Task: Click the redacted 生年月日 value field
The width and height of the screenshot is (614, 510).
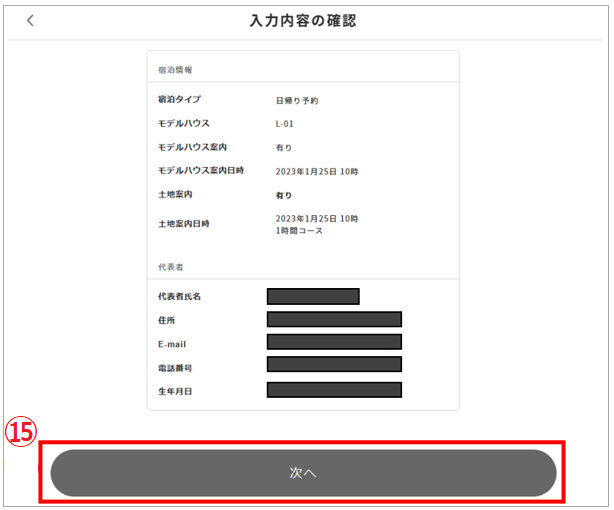Action: pos(334,390)
